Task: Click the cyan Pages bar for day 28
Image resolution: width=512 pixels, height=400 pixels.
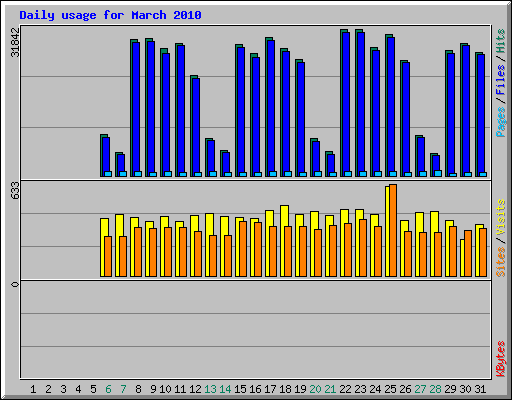Action: [x=438, y=173]
